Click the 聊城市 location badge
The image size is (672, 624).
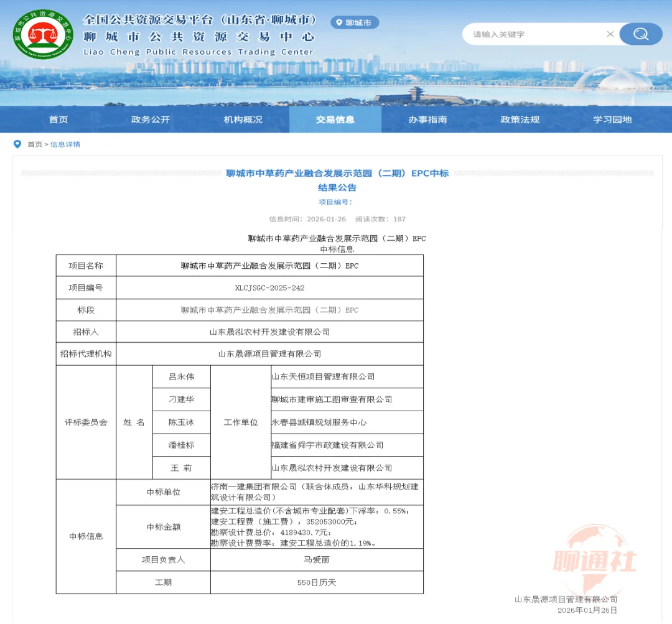click(355, 23)
